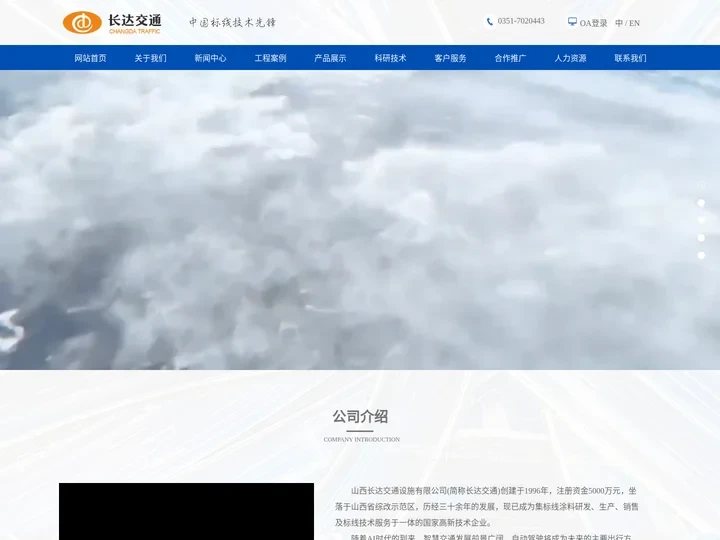Open the 人力资源 menu item
This screenshot has height=540, width=720.
click(570, 58)
